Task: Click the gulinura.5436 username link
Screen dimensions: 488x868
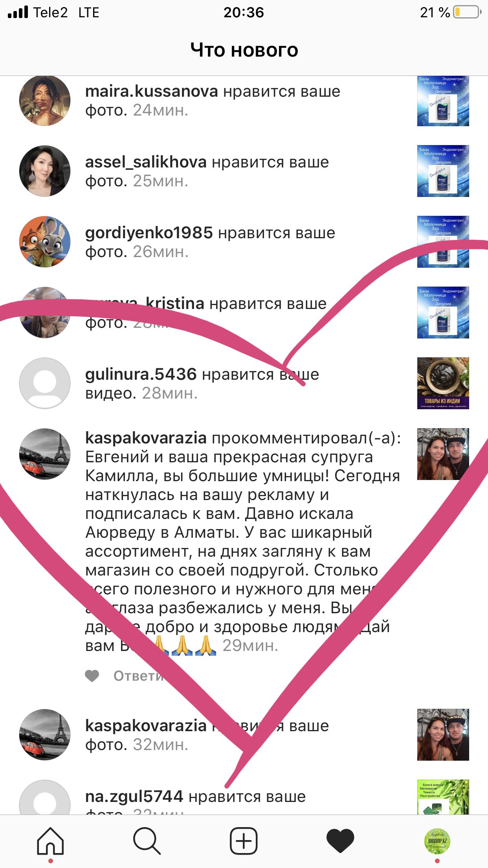Action: [x=141, y=374]
